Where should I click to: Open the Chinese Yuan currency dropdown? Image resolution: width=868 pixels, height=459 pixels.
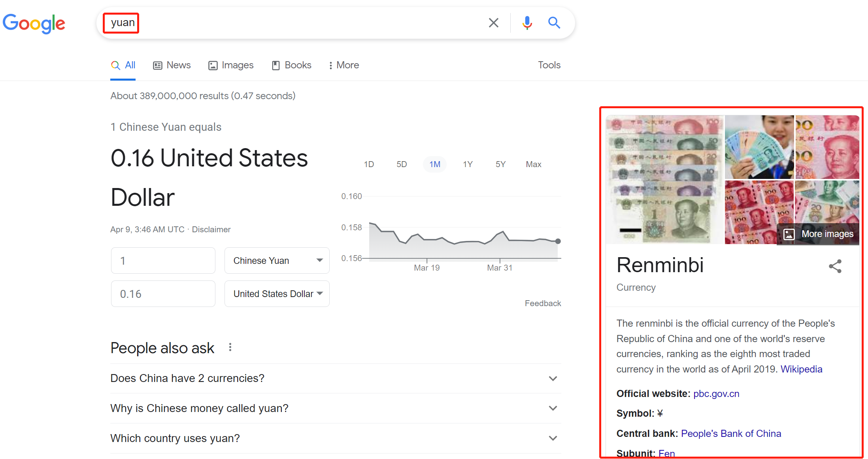coord(277,261)
